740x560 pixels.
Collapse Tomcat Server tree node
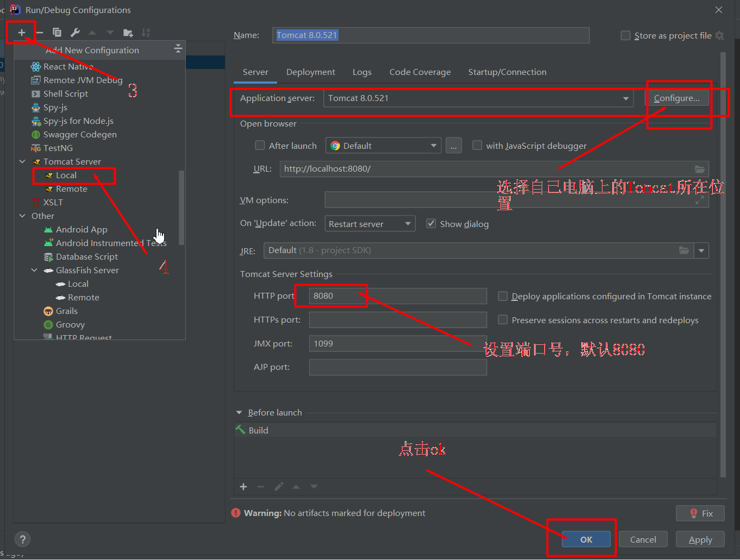[22, 161]
